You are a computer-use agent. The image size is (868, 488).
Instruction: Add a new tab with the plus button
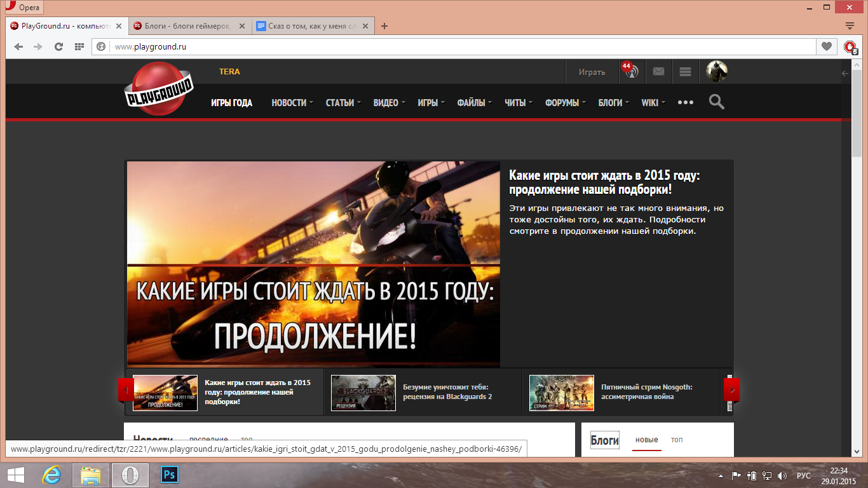(x=384, y=26)
